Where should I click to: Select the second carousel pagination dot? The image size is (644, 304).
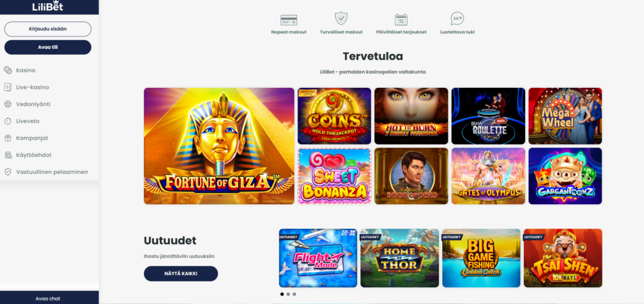click(288, 294)
